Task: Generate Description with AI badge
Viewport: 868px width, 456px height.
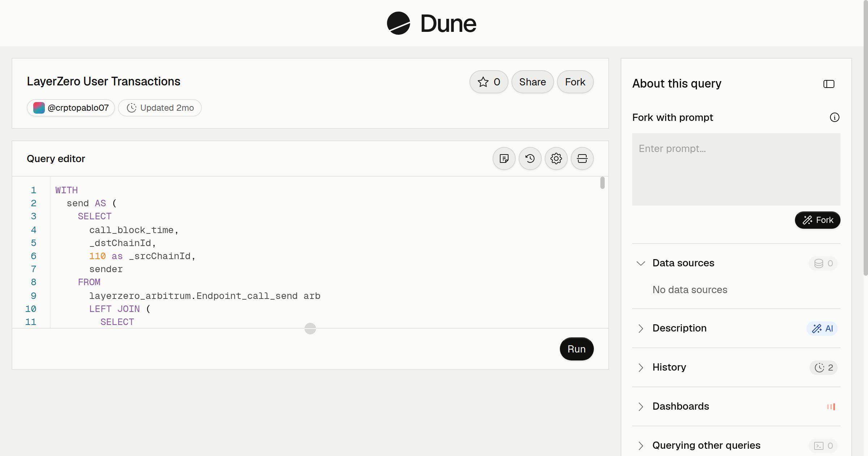Action: (822, 328)
